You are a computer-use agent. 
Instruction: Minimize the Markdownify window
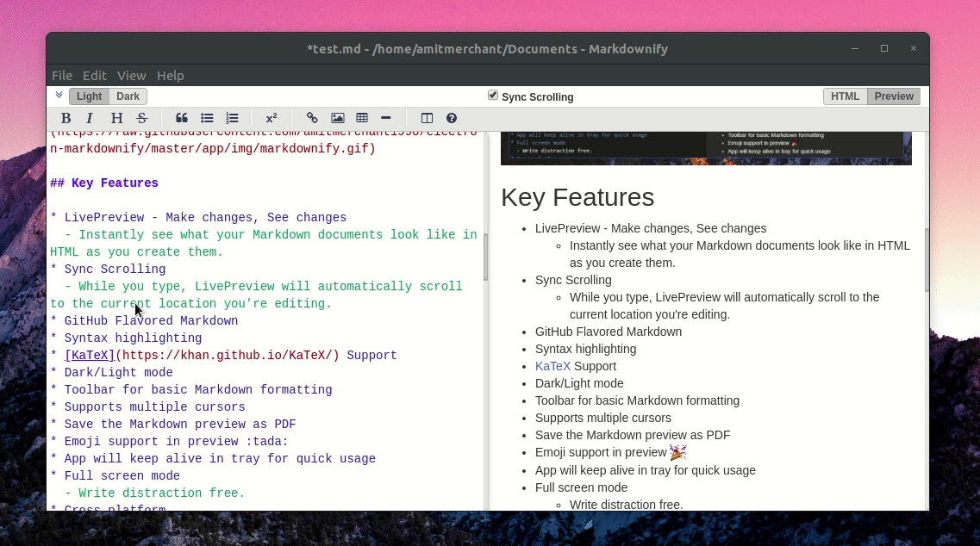pos(854,49)
